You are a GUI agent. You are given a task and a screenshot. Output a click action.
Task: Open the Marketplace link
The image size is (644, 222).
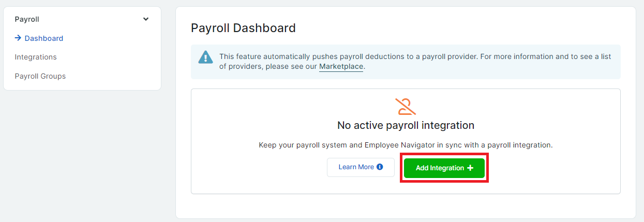[341, 66]
